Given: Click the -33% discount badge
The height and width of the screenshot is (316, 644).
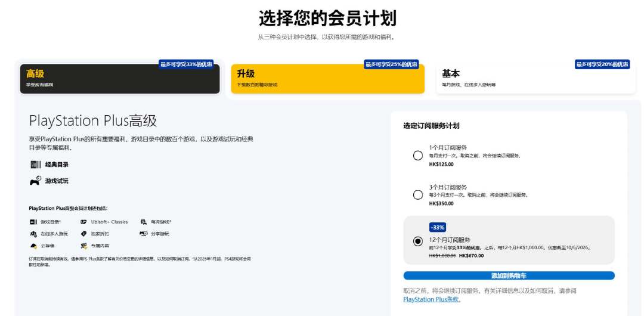Looking at the screenshot, I should 438,227.
